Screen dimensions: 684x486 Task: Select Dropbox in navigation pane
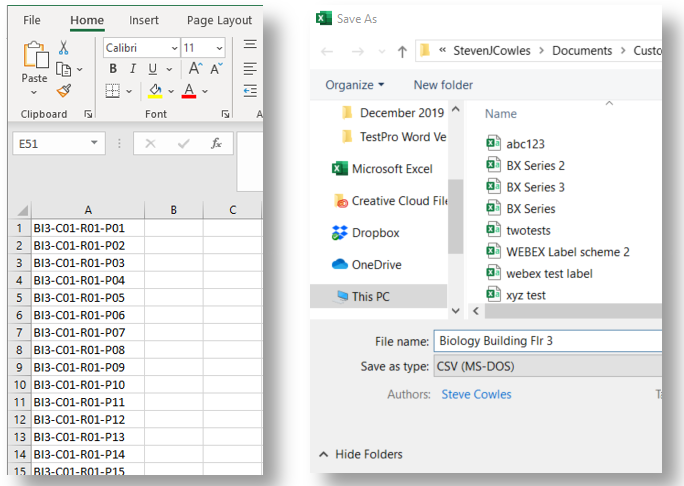pos(366,233)
